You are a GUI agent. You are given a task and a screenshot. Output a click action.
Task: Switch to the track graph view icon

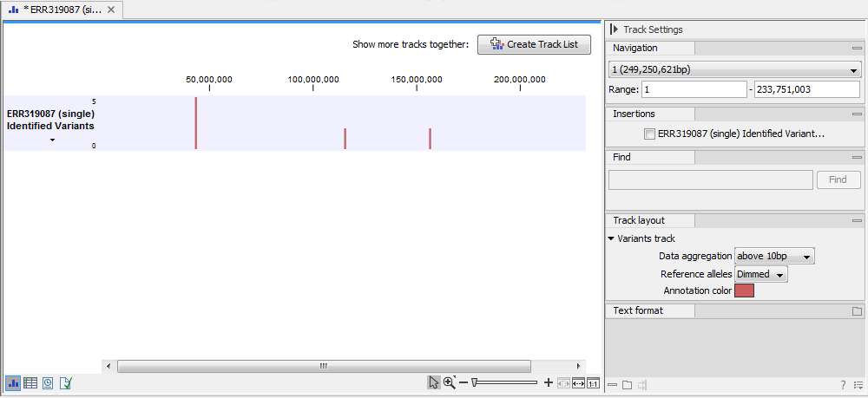coord(14,382)
